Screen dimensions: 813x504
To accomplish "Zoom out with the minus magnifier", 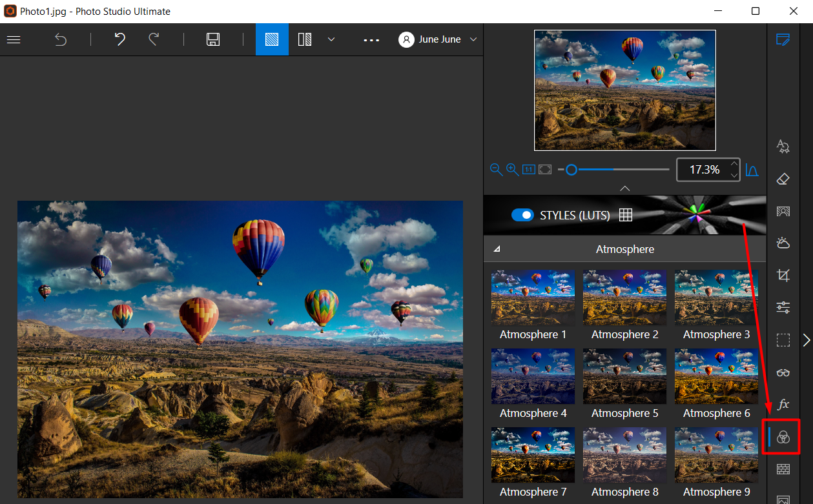I will [496, 170].
